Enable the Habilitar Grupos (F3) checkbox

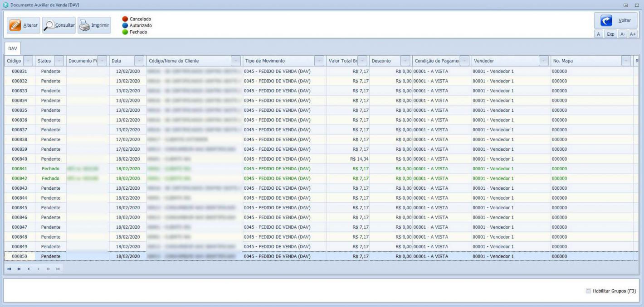589,291
